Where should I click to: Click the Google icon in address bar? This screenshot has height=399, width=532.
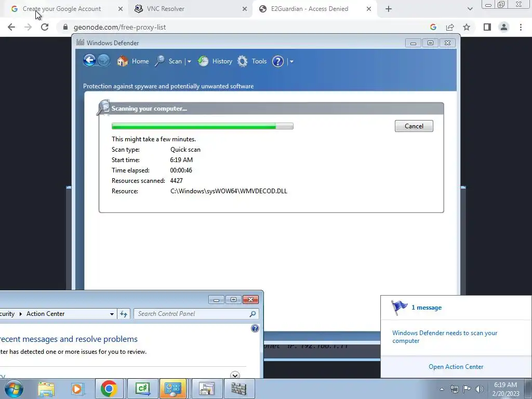coord(433,27)
